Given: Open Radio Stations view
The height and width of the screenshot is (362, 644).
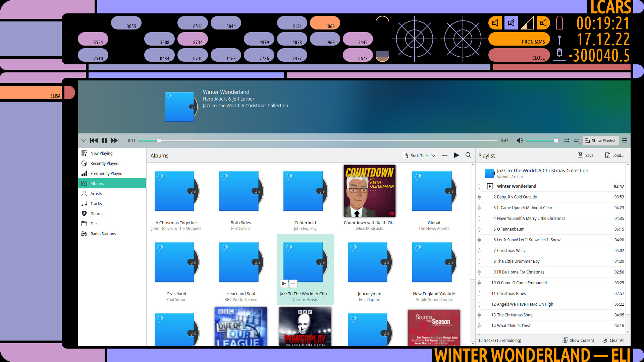Looking at the screenshot, I should coord(103,234).
